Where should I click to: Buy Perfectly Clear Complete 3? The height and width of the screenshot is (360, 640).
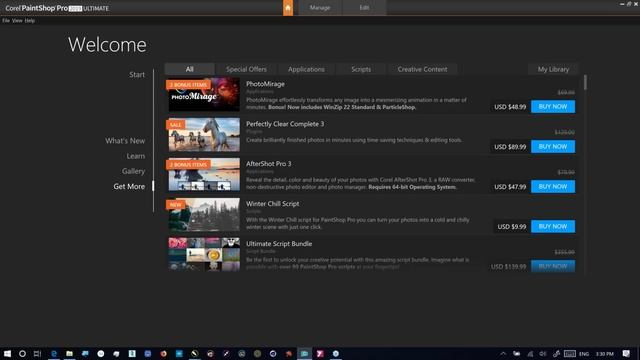(x=553, y=147)
